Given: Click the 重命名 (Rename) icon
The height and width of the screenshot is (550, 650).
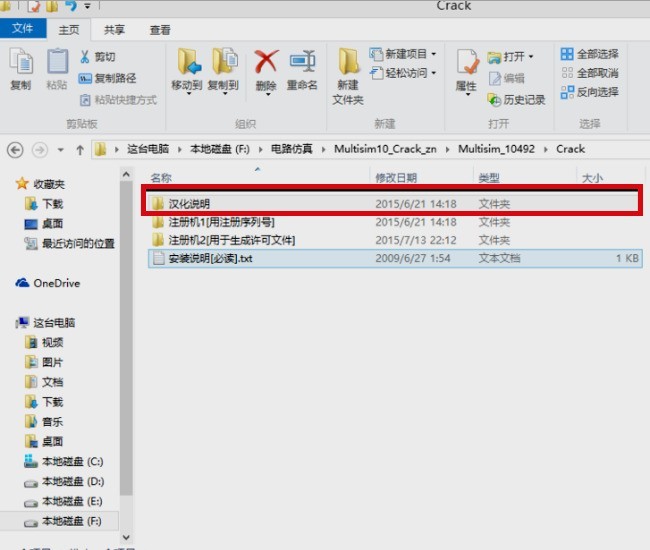Looking at the screenshot, I should (302, 68).
